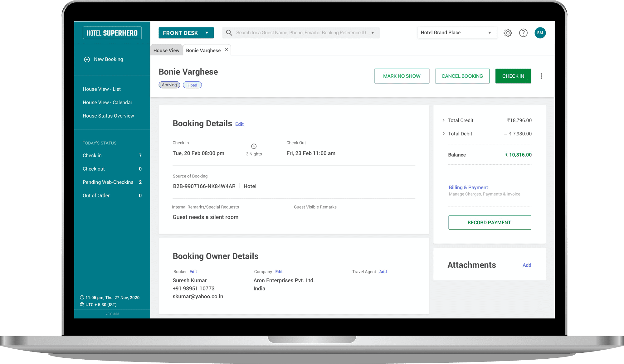This screenshot has width=624, height=364.
Task: Open settings gear icon
Action: [508, 33]
